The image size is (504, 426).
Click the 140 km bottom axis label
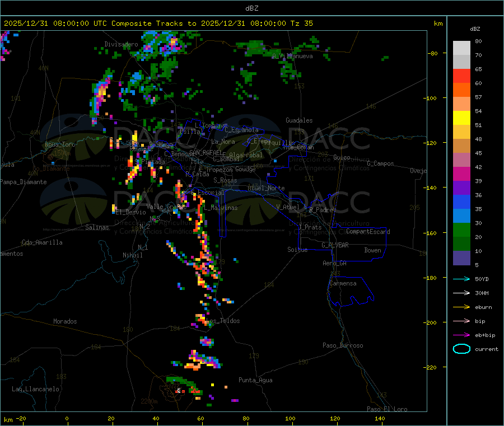point(380,418)
